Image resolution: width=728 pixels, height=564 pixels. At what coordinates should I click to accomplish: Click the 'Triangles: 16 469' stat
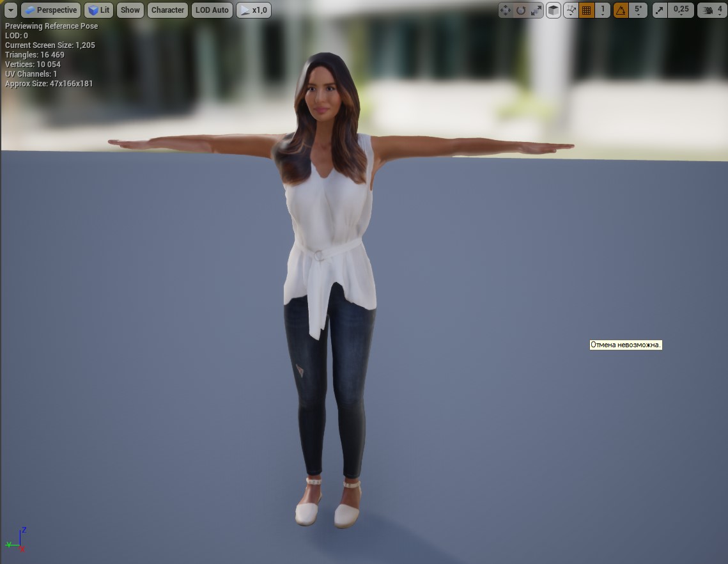(35, 55)
